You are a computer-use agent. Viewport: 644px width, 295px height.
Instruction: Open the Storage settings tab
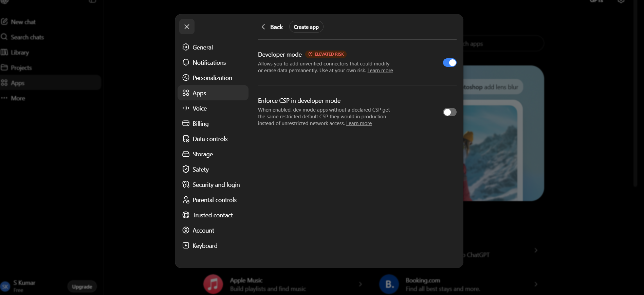tap(213, 154)
